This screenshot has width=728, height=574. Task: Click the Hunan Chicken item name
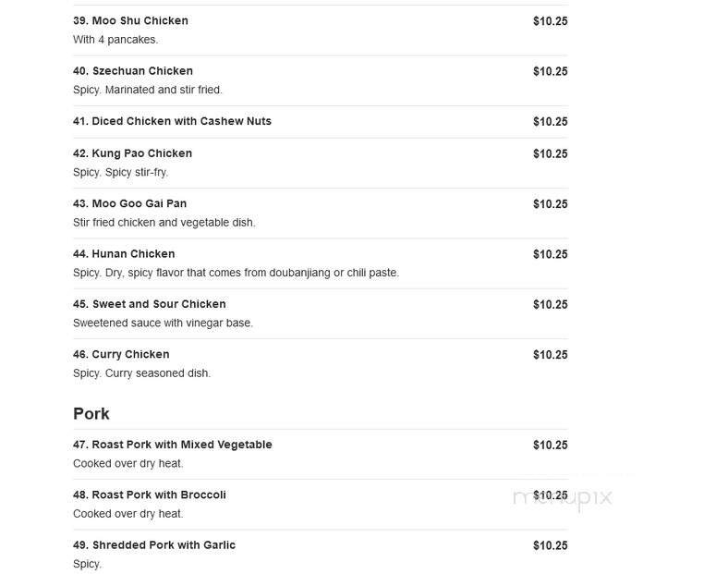pos(124,254)
